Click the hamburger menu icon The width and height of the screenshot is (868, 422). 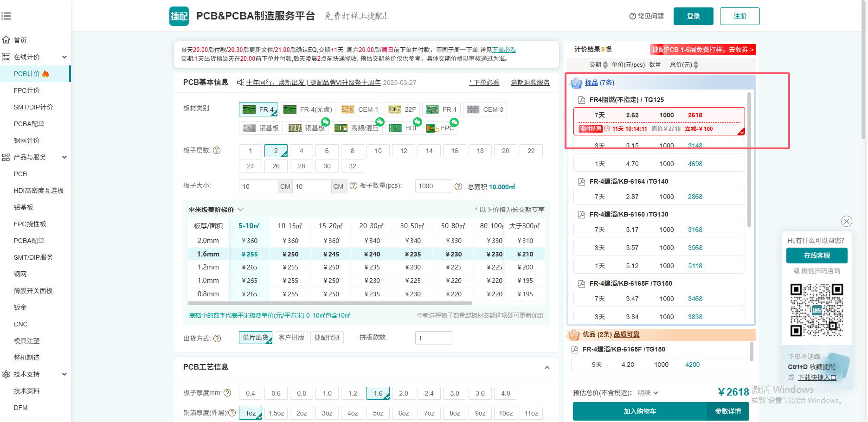(6, 16)
